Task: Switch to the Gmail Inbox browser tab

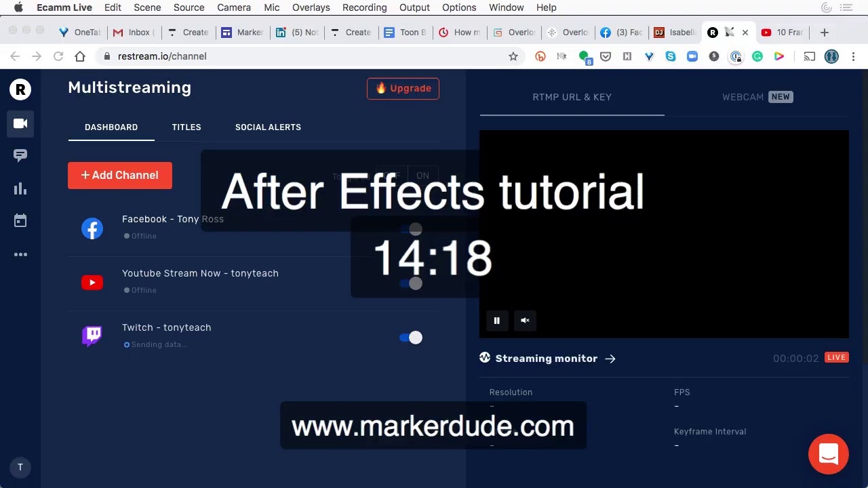Action: point(134,33)
